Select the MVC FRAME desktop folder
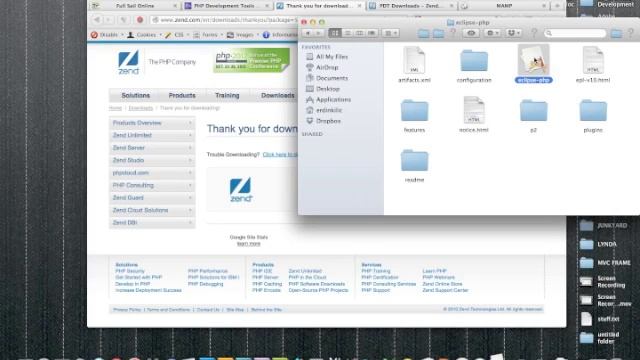Screen dimensions: 640x360 [x=605, y=263]
